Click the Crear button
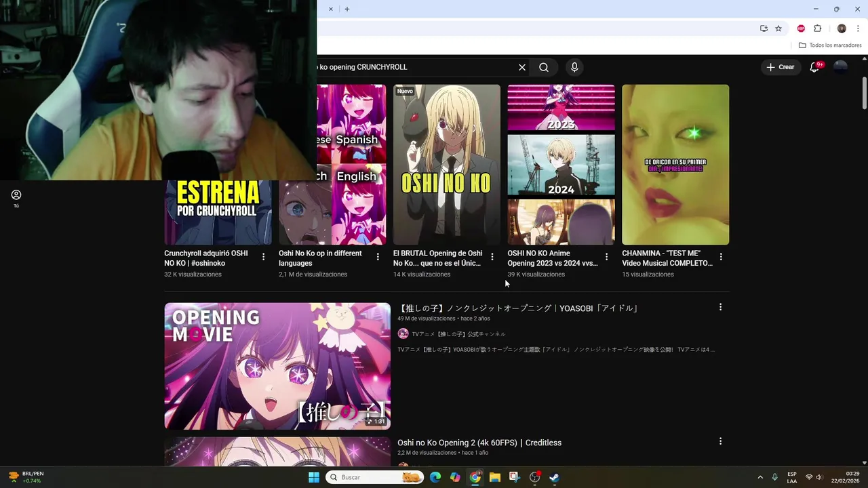This screenshot has height=488, width=868. click(x=780, y=67)
